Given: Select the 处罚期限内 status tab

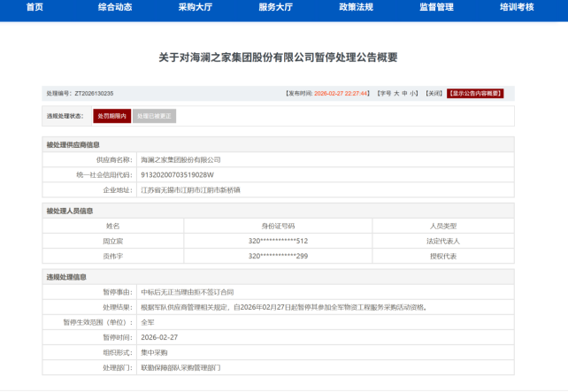Looking at the screenshot, I should click(111, 116).
